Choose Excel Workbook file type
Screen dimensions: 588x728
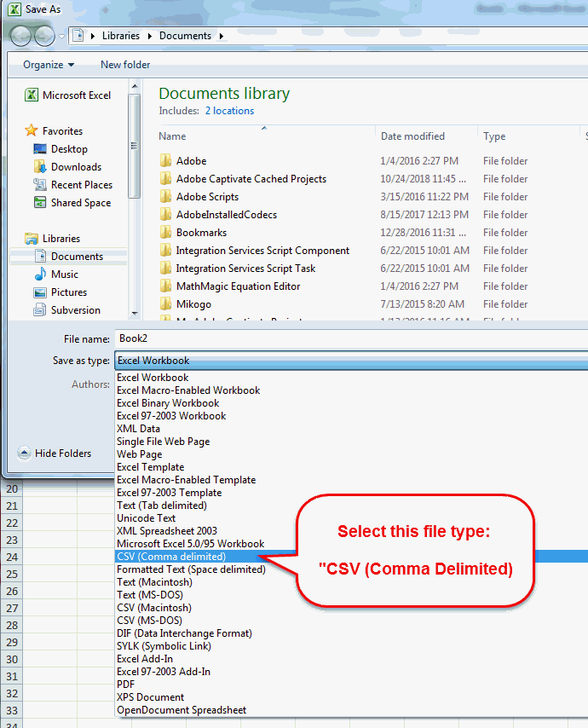click(153, 378)
